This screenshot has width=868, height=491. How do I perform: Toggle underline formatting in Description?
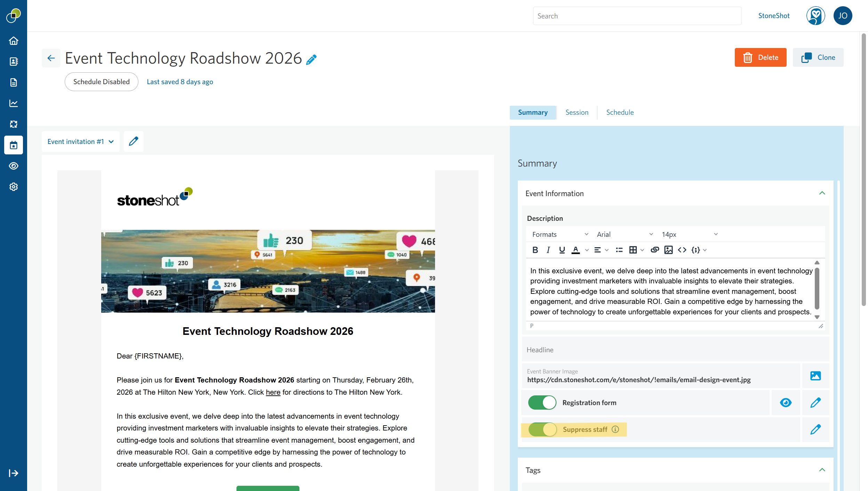(562, 250)
